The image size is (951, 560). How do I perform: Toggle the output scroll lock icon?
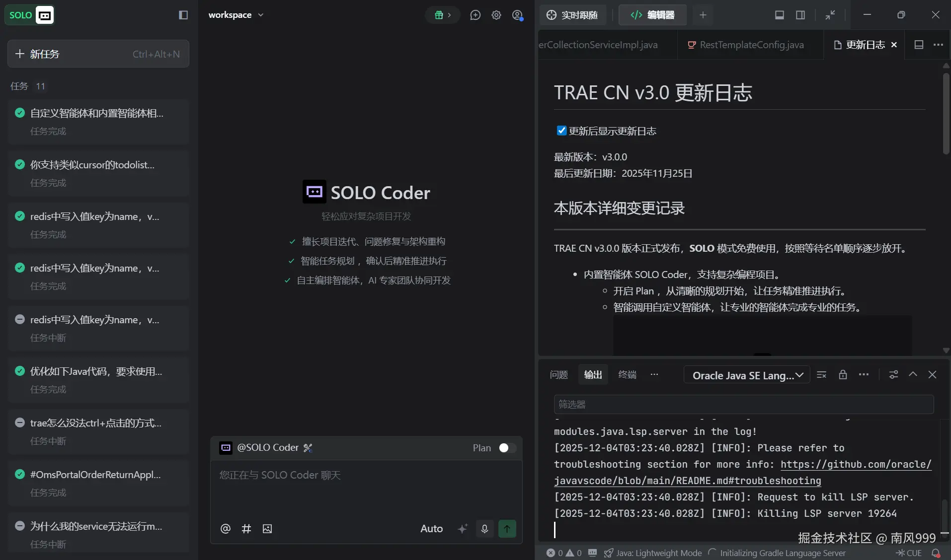click(843, 375)
